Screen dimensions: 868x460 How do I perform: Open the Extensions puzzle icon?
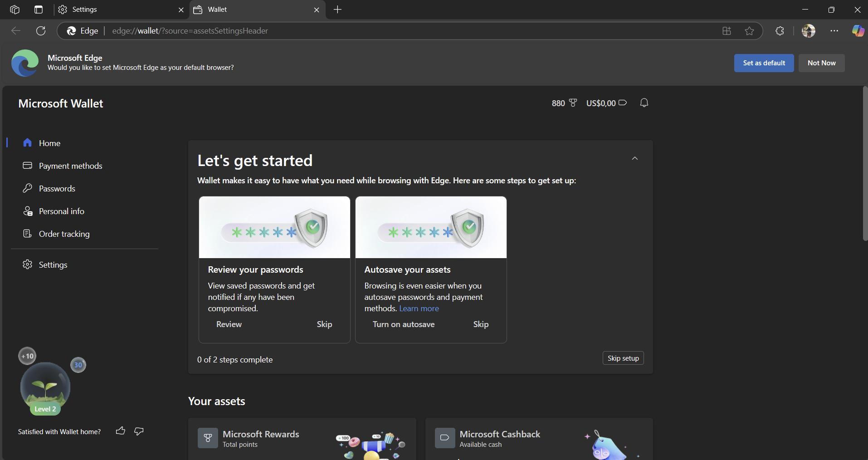(780, 31)
